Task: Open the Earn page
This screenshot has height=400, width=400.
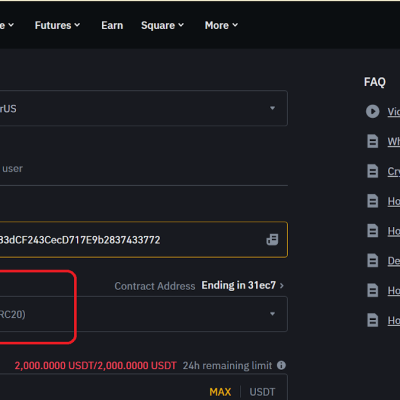Action: click(x=112, y=25)
